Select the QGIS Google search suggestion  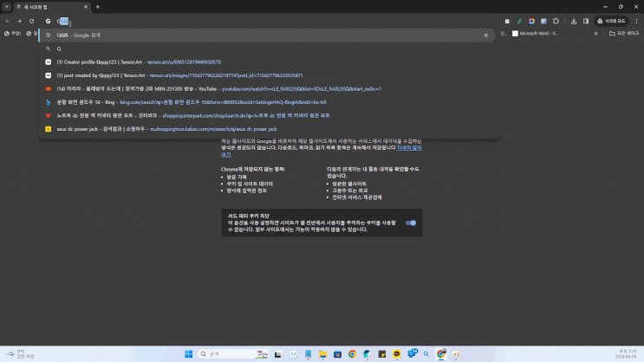[x=267, y=36]
